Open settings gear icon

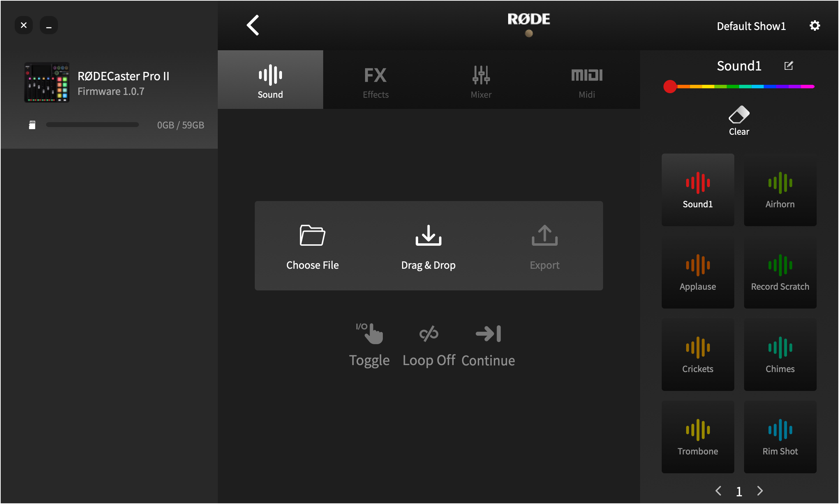click(x=815, y=25)
